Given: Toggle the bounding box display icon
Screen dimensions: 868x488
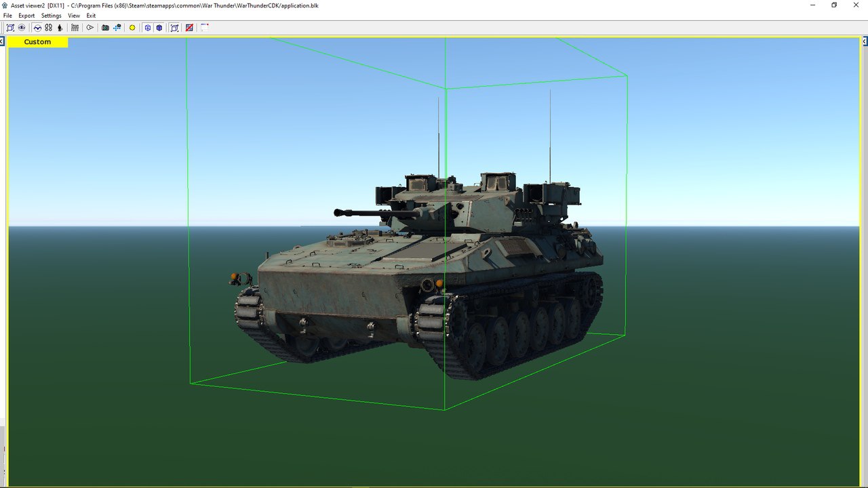Looking at the screenshot, I should (x=174, y=28).
